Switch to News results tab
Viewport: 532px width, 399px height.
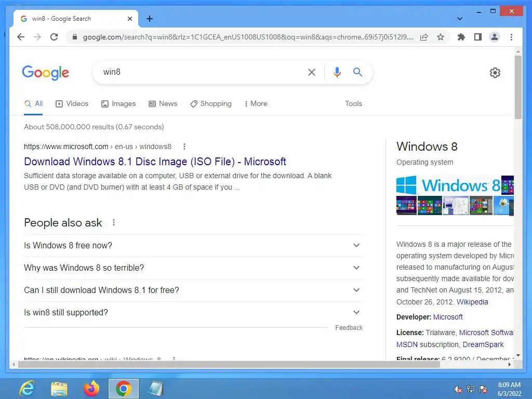[x=163, y=104]
